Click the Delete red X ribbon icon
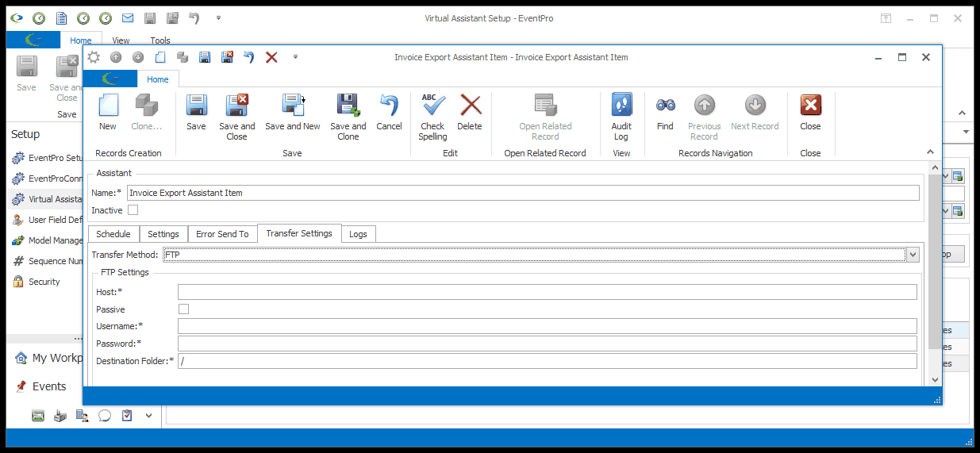The height and width of the screenshot is (453, 980). [x=470, y=106]
